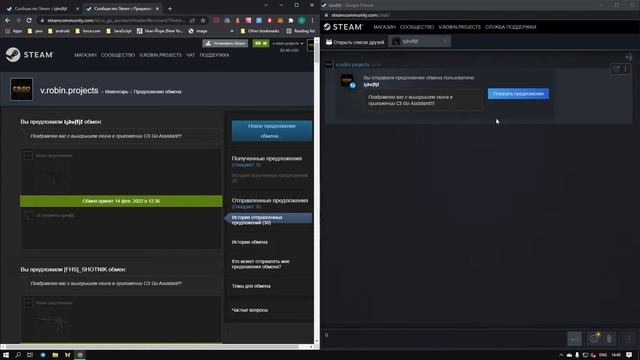Open the v.robin.projects profile name link
640x360 pixels.
[69, 90]
